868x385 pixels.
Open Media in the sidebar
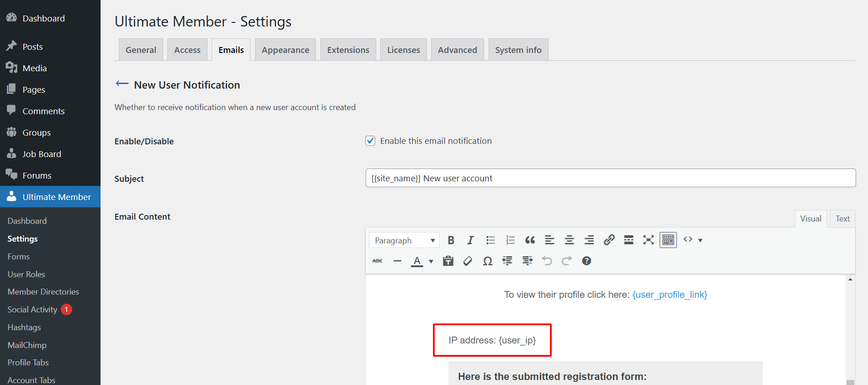[50, 68]
